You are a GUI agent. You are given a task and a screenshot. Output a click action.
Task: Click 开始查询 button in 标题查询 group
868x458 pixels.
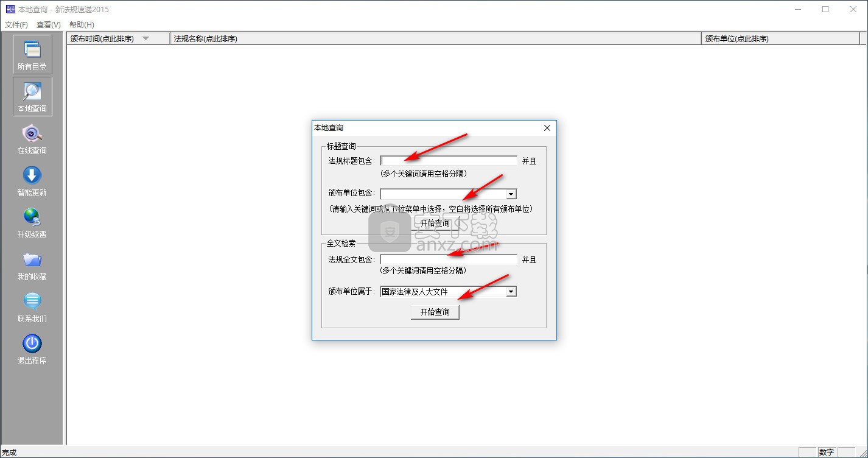[435, 223]
